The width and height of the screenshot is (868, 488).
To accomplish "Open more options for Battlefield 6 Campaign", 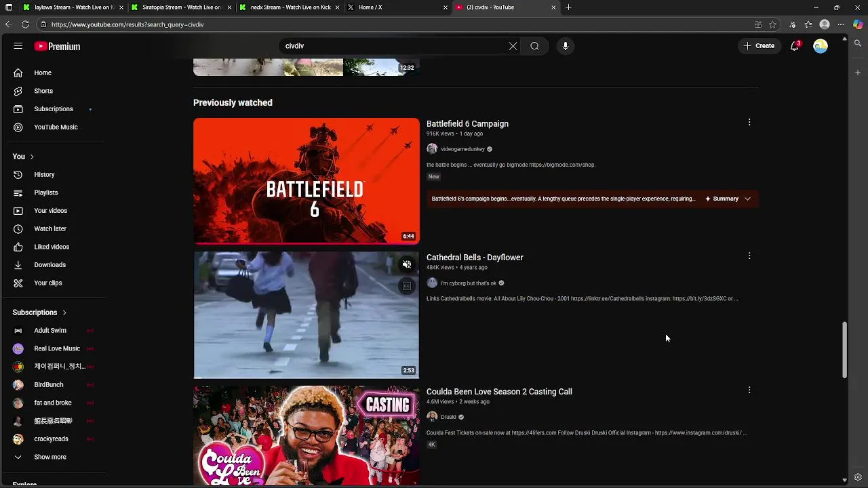I will click(749, 122).
